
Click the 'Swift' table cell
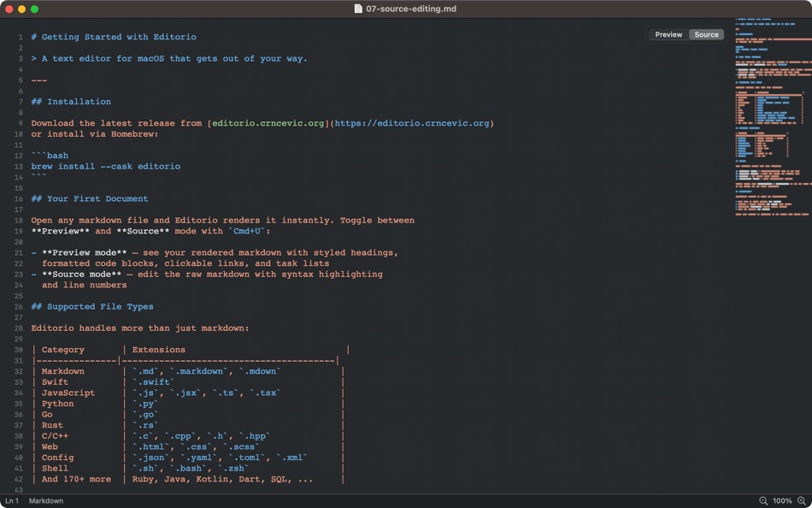[x=55, y=382]
